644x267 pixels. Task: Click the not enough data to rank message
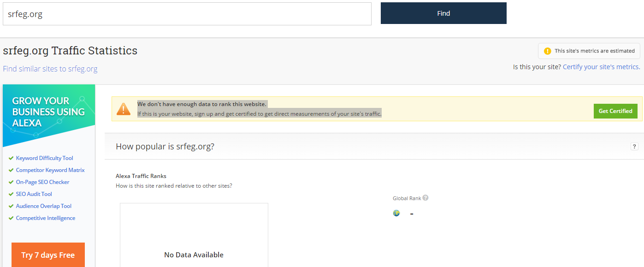click(x=202, y=104)
